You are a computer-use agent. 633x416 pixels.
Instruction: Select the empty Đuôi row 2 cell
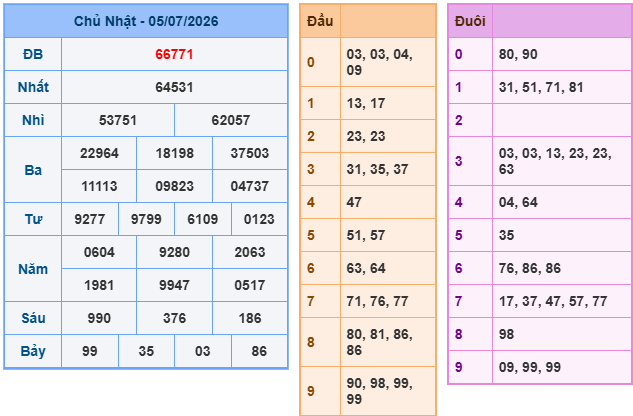(562, 120)
